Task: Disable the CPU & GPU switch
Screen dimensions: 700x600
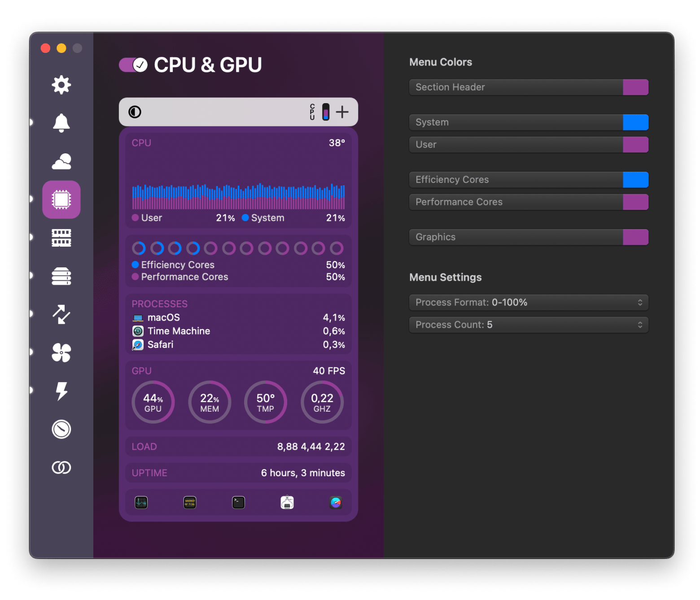Action: [133, 65]
